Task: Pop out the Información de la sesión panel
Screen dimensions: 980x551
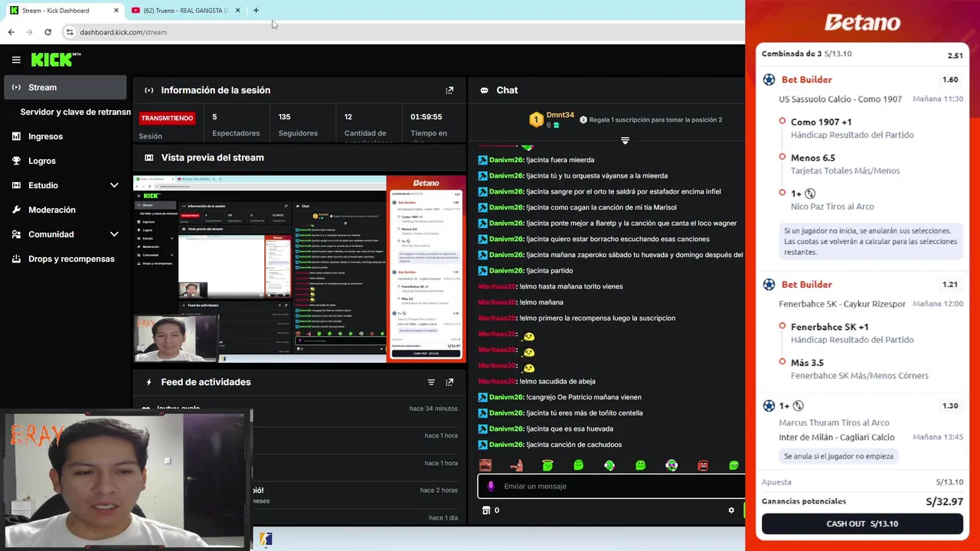Action: click(x=449, y=90)
